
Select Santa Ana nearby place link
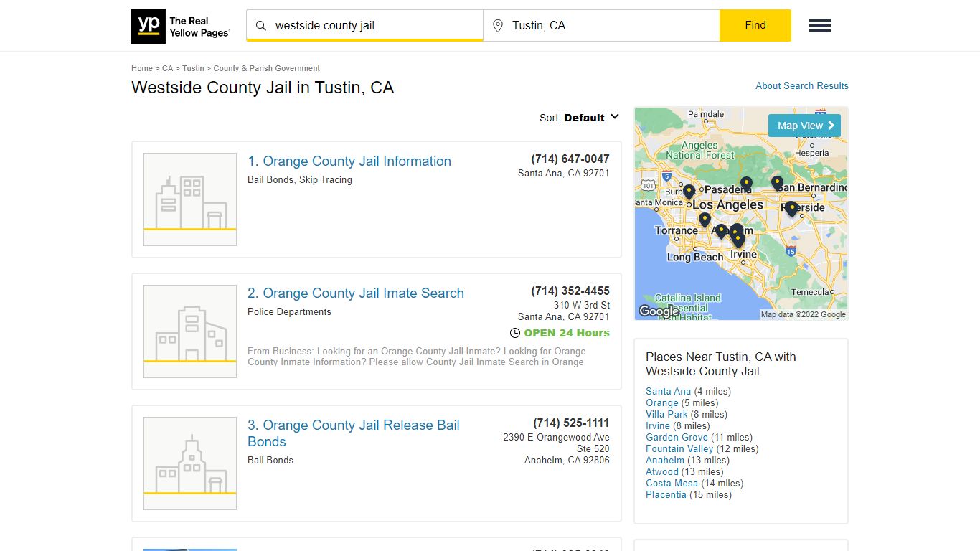tap(668, 391)
